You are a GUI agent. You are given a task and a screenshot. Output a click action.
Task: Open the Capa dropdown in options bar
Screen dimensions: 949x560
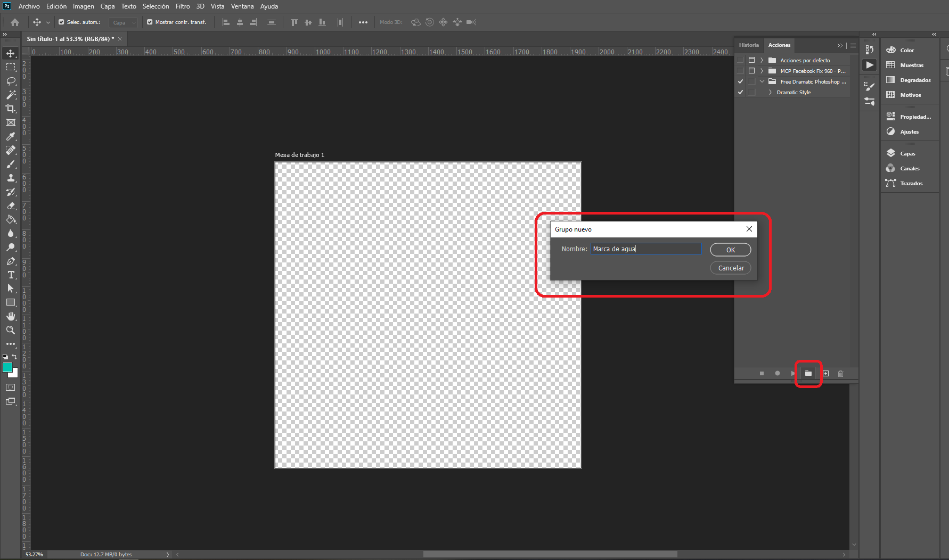tap(124, 22)
